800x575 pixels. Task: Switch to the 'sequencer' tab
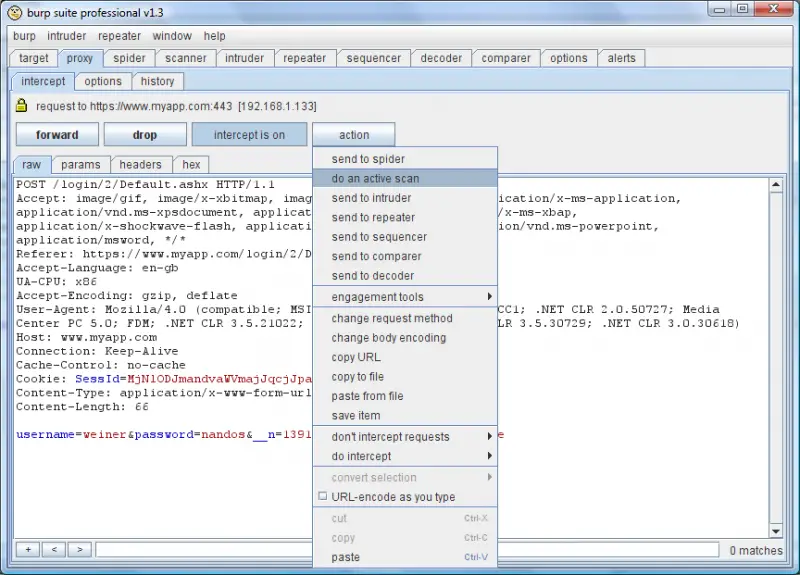(x=373, y=58)
